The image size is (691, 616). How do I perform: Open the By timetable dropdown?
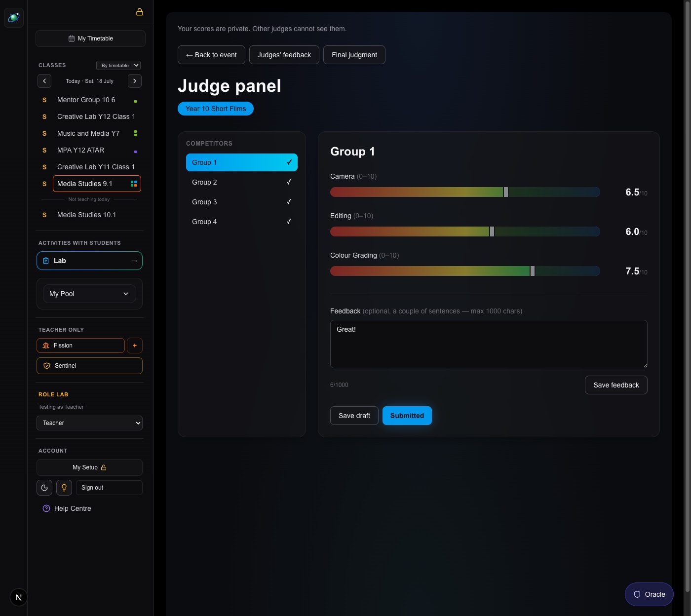point(118,65)
